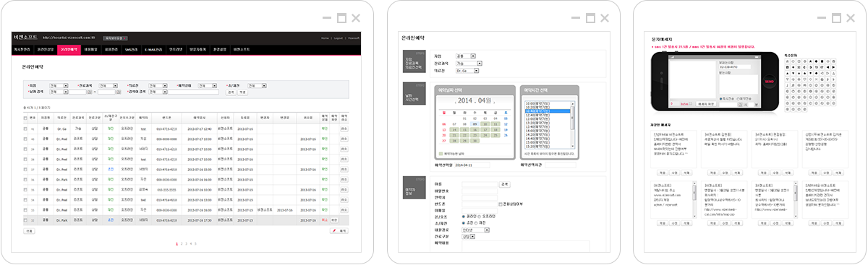Tick the select-all checkbox in the table header
Viewport: 868px width, 265px height.
(26, 117)
